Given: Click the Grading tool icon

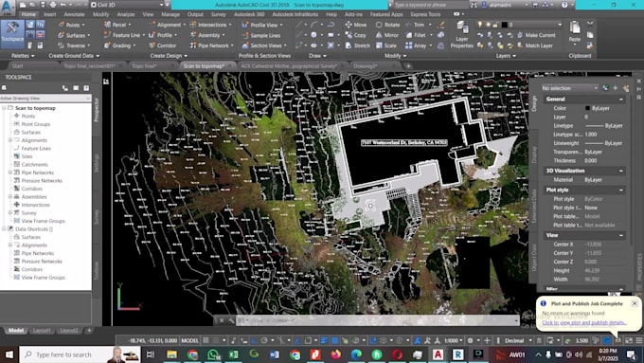Looking at the screenshot, I should click(x=107, y=45).
